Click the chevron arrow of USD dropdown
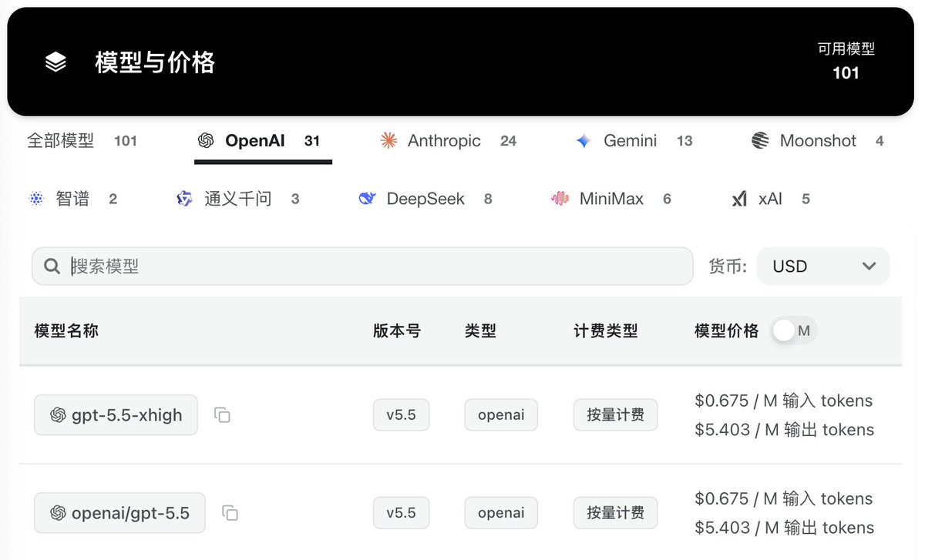925x560 pixels. (869, 267)
